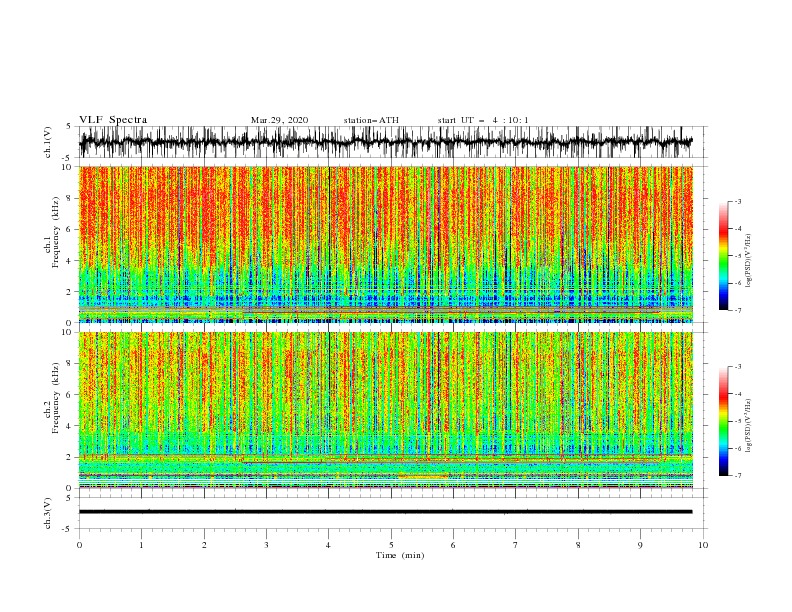Click the "5" tick on ch.1(V) axis
Screen dimensions: 792x612
(x=69, y=126)
